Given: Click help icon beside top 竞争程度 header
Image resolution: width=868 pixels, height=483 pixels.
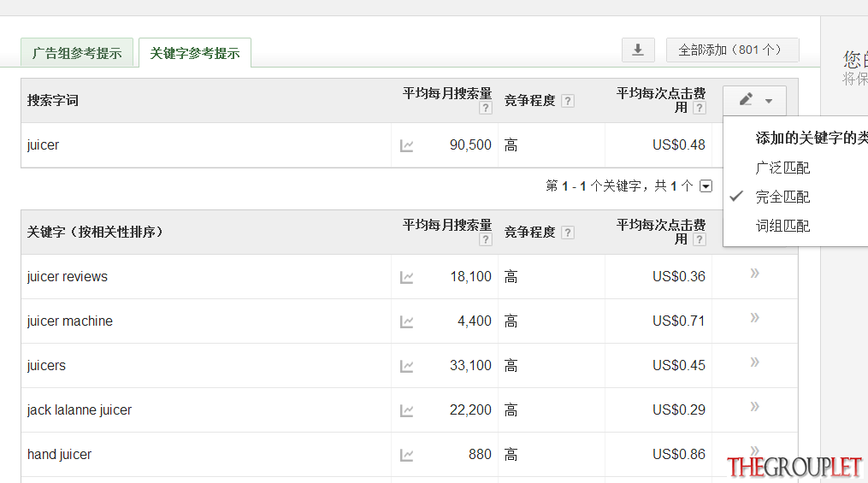Looking at the screenshot, I should [x=568, y=101].
